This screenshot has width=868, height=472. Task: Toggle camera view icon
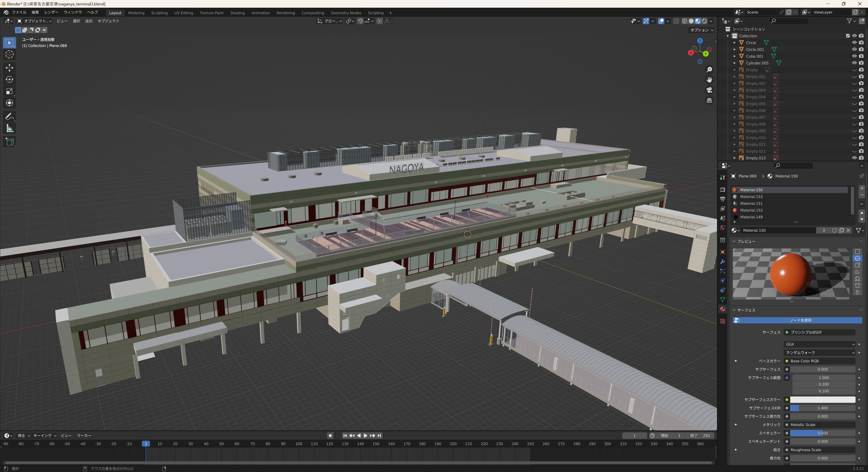click(709, 90)
